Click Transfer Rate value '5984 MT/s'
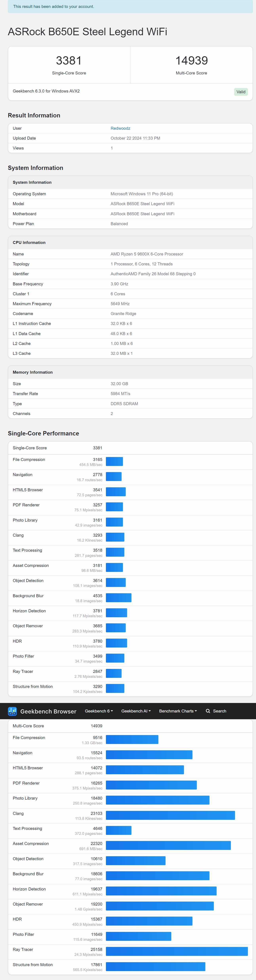The image size is (256, 980). pos(120,394)
